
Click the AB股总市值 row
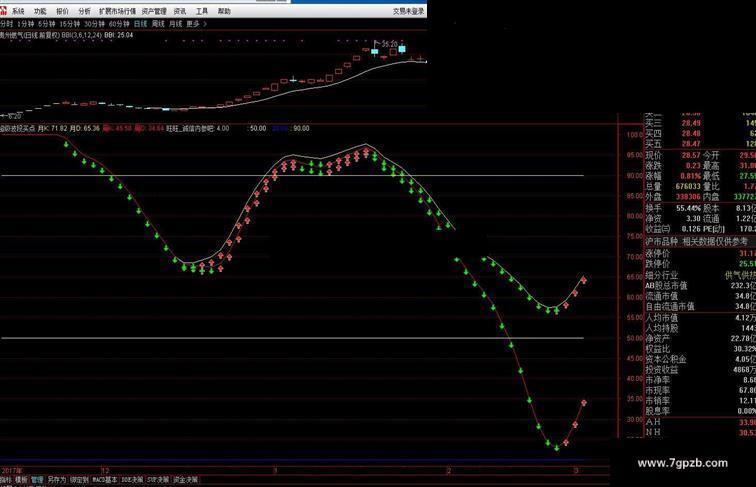[701, 285]
